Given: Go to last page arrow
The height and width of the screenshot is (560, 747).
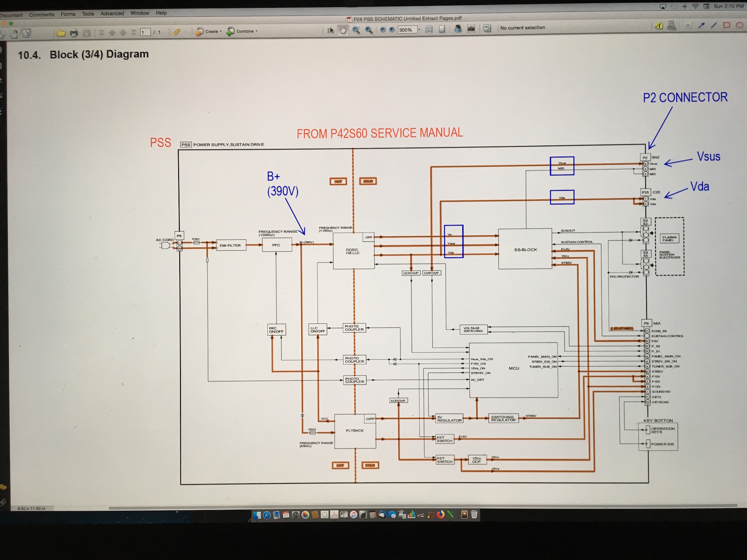Looking at the screenshot, I should click(133, 32).
